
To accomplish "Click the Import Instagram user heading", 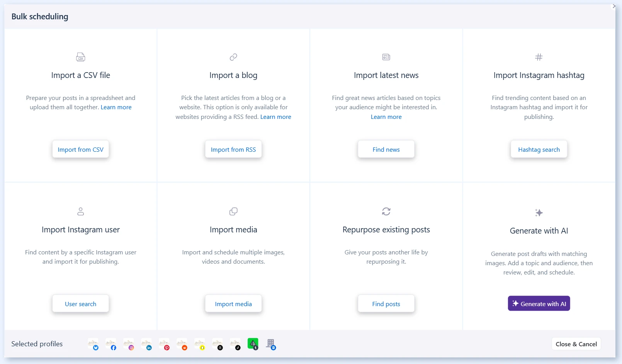I will click(x=81, y=230).
